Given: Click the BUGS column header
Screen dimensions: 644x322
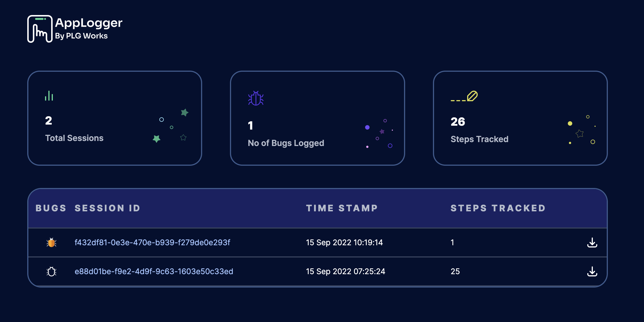Looking at the screenshot, I should 51,208.
